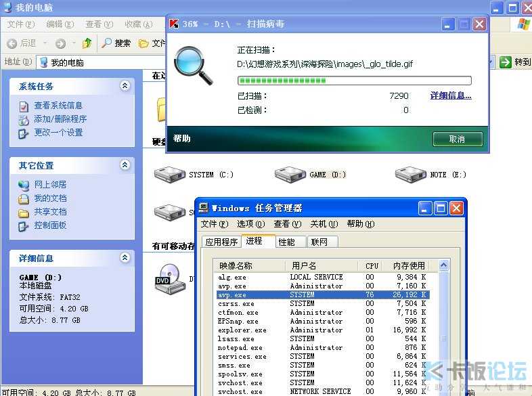This screenshot has height=396, width=532.
Task: Open 共享文档 from other places
Action: point(50,212)
